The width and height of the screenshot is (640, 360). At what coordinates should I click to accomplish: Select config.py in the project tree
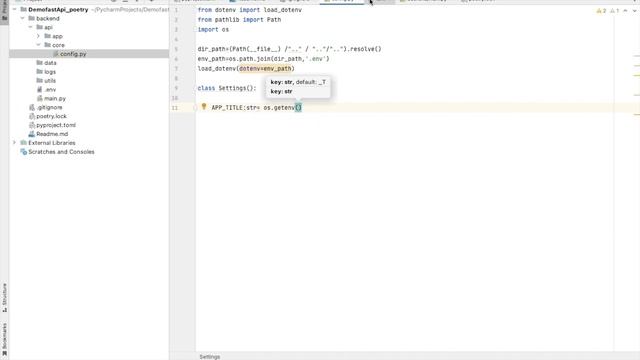pos(73,54)
